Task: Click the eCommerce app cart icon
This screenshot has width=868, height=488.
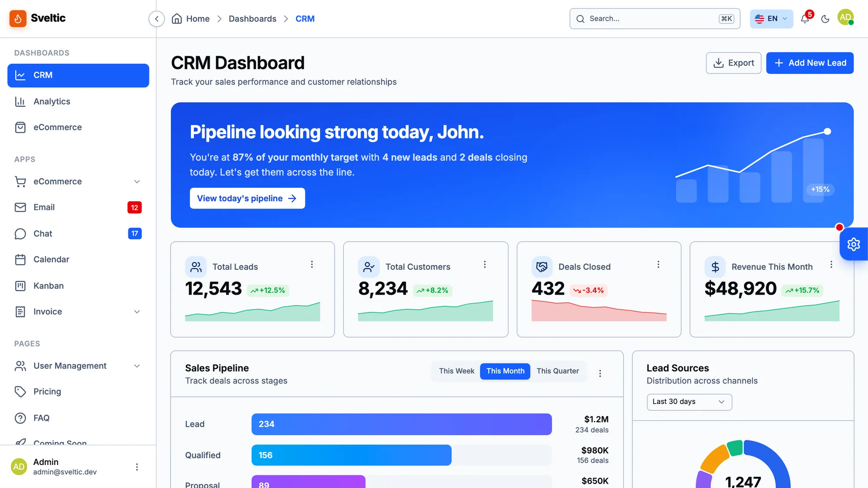Action: 20,181
